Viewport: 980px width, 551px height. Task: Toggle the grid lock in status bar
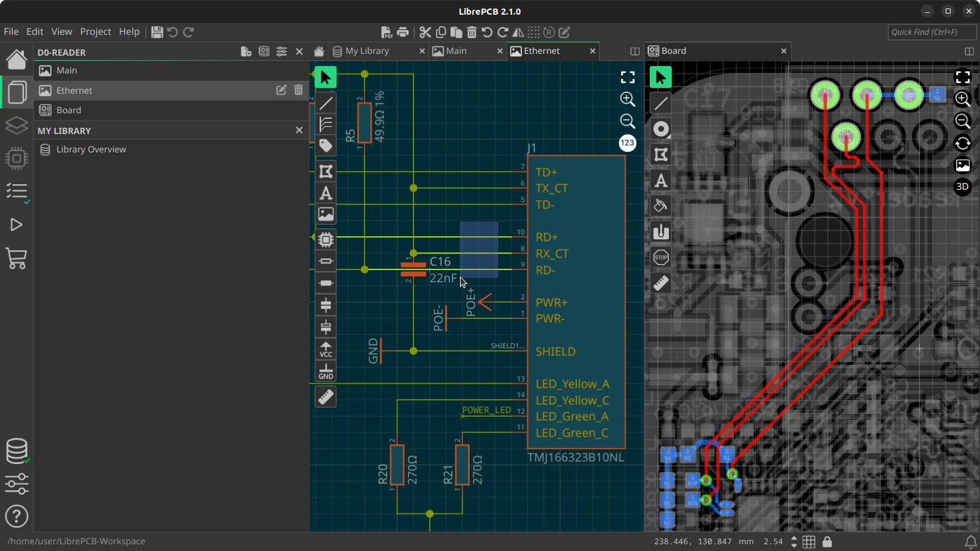[x=827, y=542]
